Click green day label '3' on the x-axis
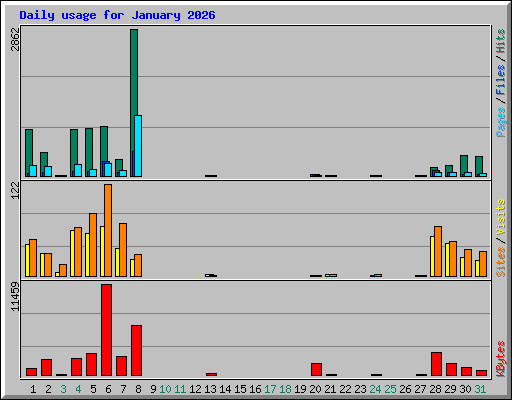 (63, 389)
